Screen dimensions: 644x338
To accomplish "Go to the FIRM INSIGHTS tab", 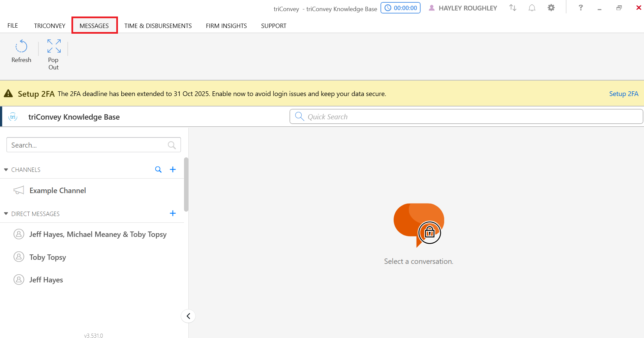I will (226, 26).
